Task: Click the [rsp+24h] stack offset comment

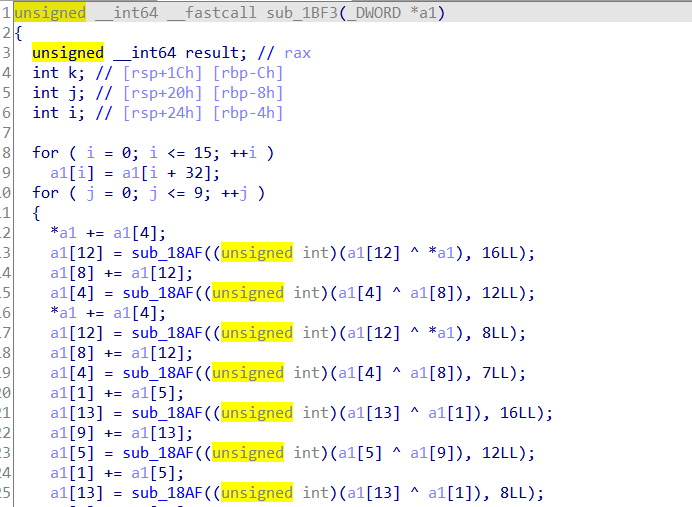Action: (x=162, y=113)
